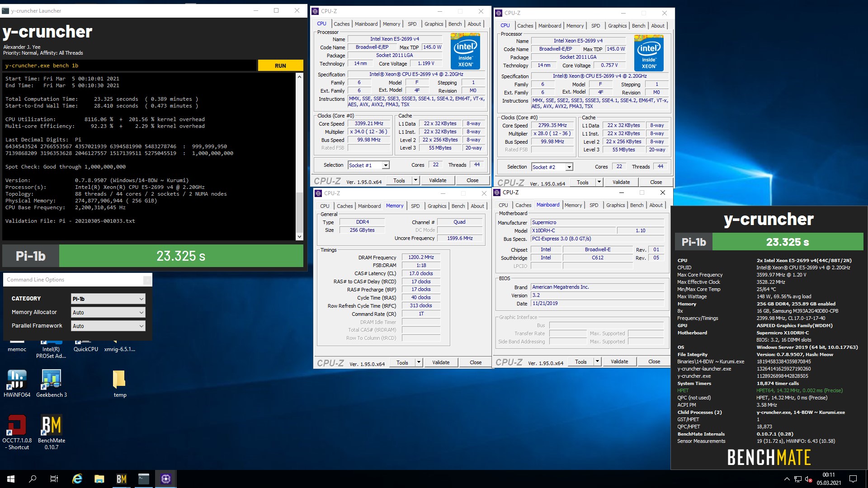Open the Memory Allocator dropdown
This screenshot has width=868, height=488.
coord(108,312)
